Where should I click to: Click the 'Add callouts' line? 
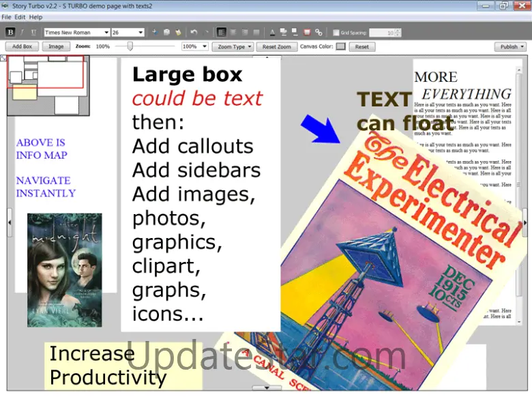pyautogui.click(x=193, y=147)
